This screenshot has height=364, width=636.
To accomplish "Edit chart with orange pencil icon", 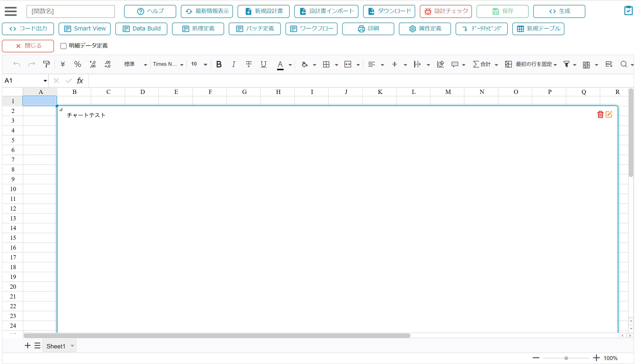I will pyautogui.click(x=609, y=114).
